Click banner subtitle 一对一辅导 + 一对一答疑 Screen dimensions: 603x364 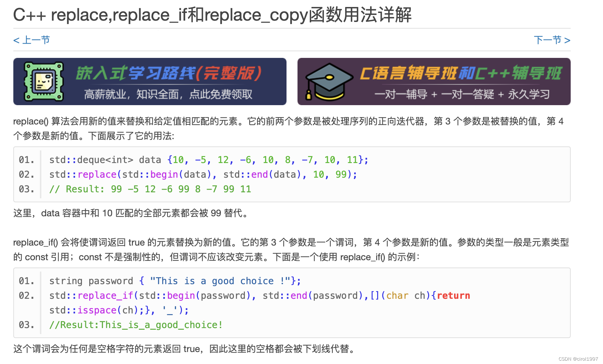tap(462, 94)
